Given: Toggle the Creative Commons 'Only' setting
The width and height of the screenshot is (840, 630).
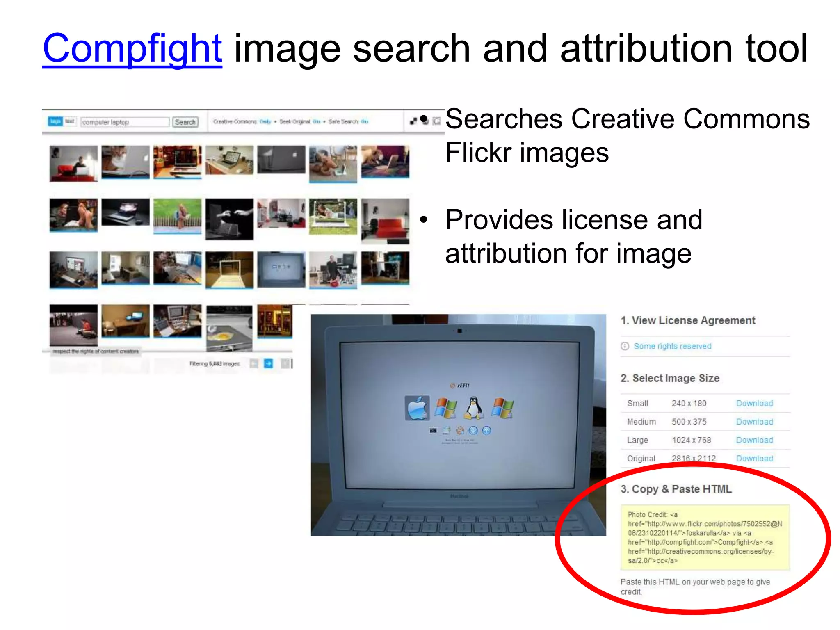Looking at the screenshot, I should [x=265, y=121].
